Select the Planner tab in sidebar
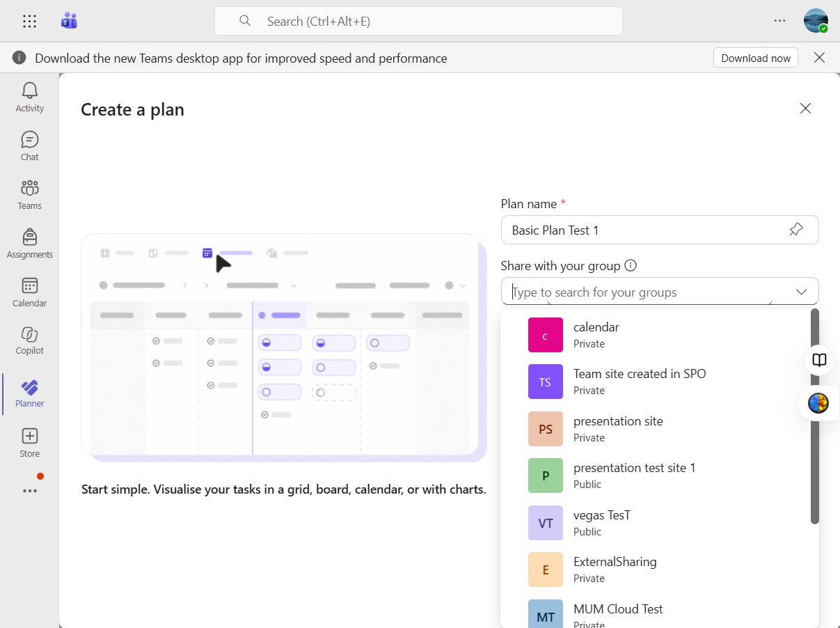This screenshot has height=628, width=840. [x=29, y=393]
